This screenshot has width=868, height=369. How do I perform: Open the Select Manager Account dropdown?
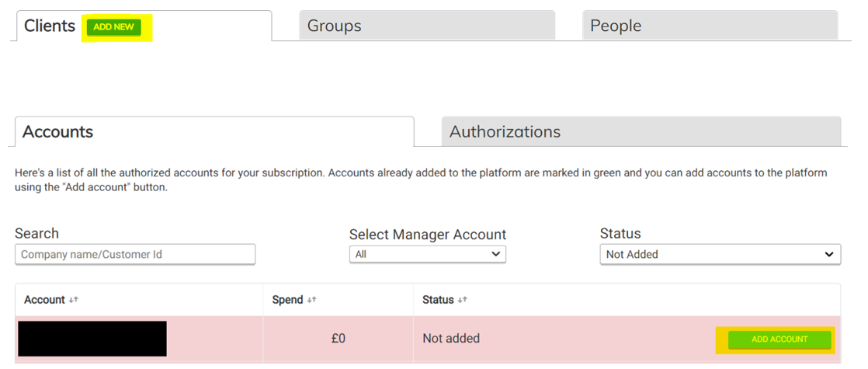point(427,254)
